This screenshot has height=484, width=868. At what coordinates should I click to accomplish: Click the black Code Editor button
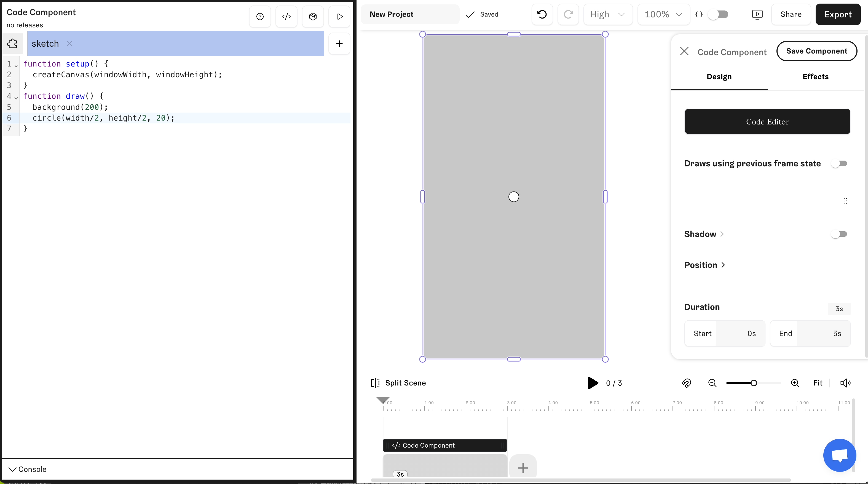pos(767,122)
